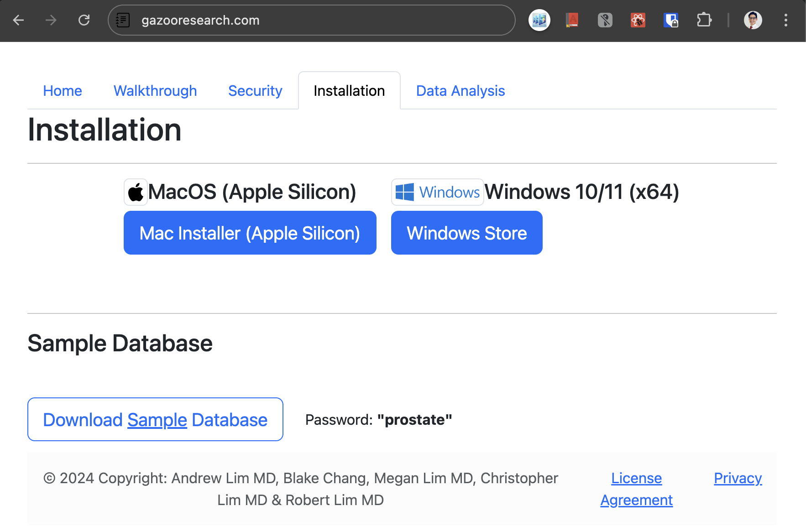Viewport: 806px width, 532px height.
Task: Focus the gazooresearch.com address bar
Action: [x=319, y=20]
